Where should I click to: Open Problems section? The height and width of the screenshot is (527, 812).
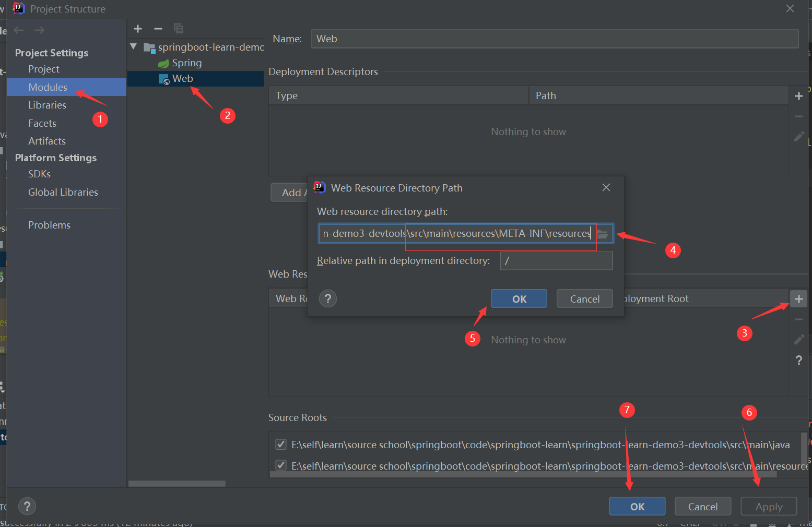pos(49,225)
